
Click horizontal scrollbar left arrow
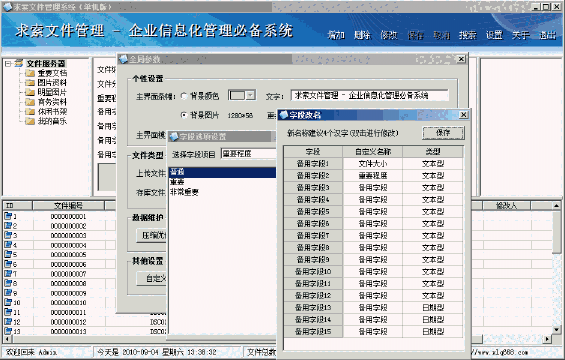tap(7, 339)
